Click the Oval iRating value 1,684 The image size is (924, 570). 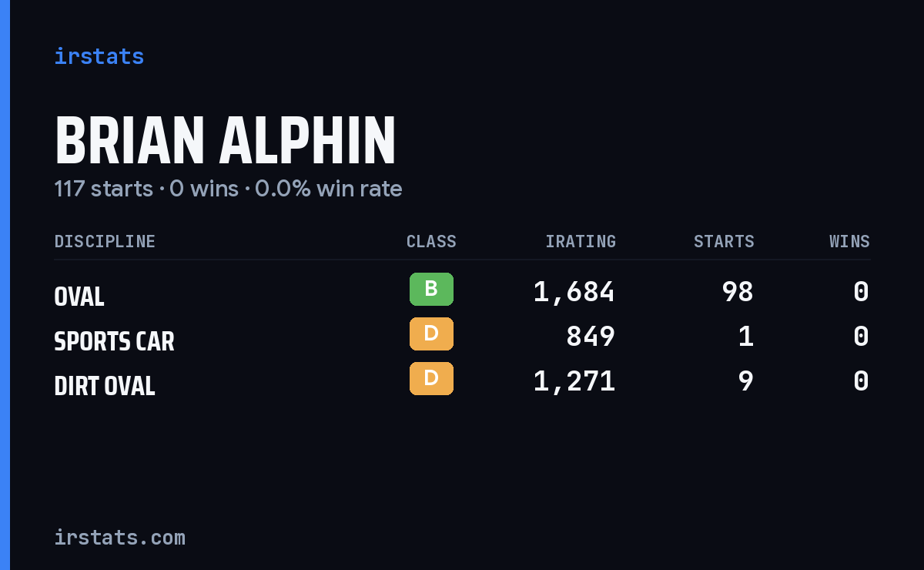click(x=574, y=292)
